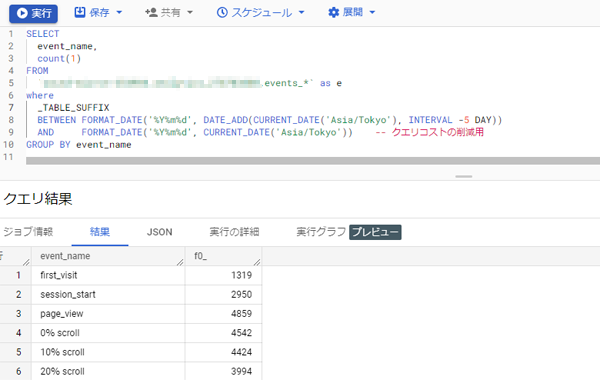The image size is (600, 380).
Task: Select the 10% scroll cell
Action: [x=108, y=352]
